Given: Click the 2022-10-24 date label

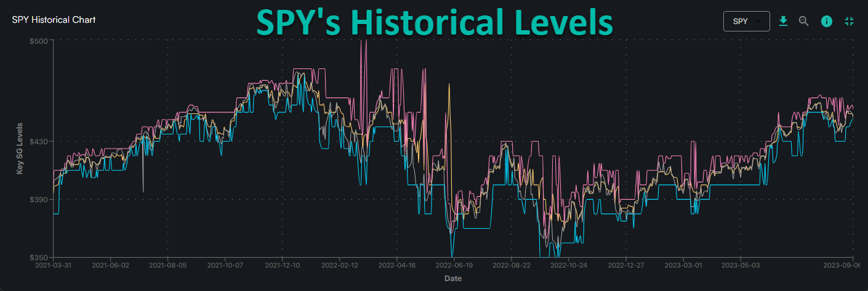Looking at the screenshot, I should 568,266.
